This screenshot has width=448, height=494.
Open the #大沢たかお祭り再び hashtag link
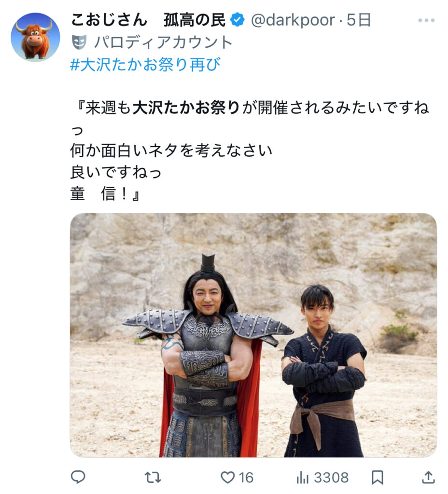tap(145, 65)
